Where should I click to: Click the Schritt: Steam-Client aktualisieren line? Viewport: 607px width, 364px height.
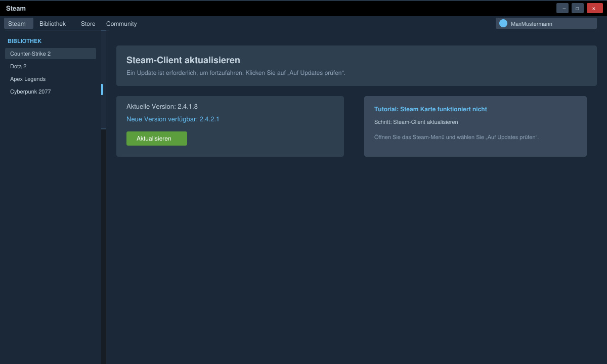point(416,122)
